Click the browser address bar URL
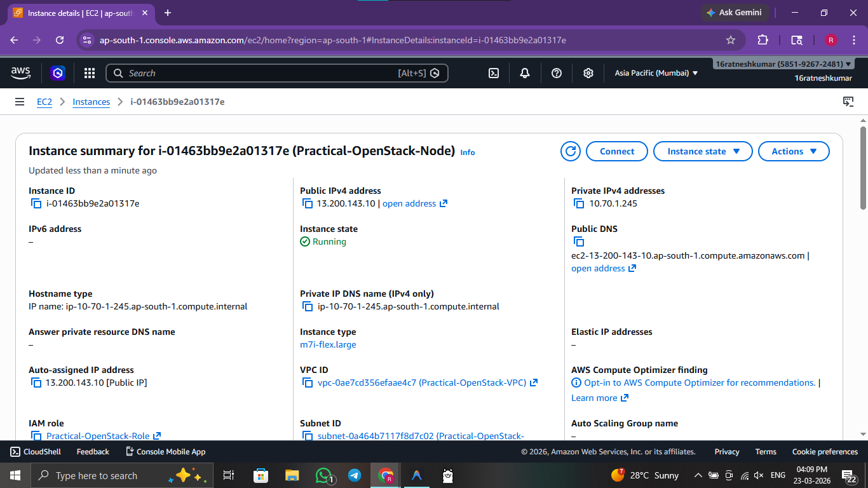Viewport: 868px width, 488px height. 333,40
